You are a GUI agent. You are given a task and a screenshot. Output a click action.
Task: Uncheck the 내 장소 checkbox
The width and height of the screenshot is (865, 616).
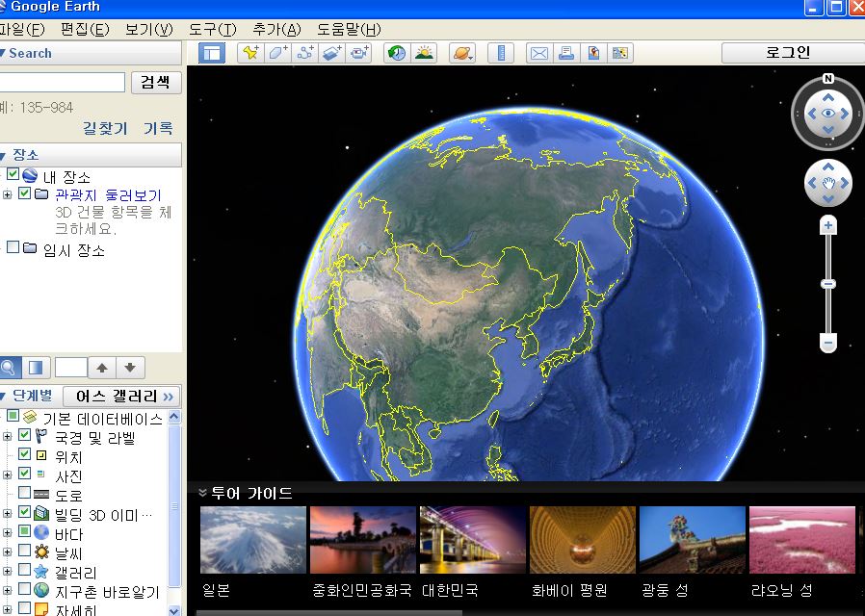pyautogui.click(x=13, y=174)
